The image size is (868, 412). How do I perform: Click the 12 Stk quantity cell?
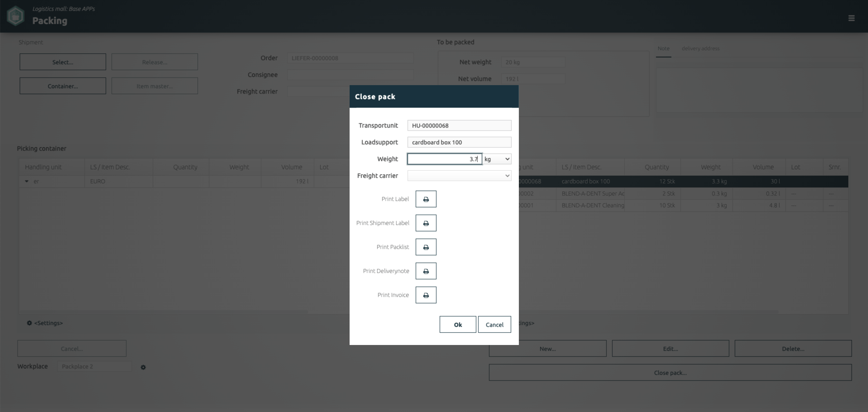tap(652, 181)
